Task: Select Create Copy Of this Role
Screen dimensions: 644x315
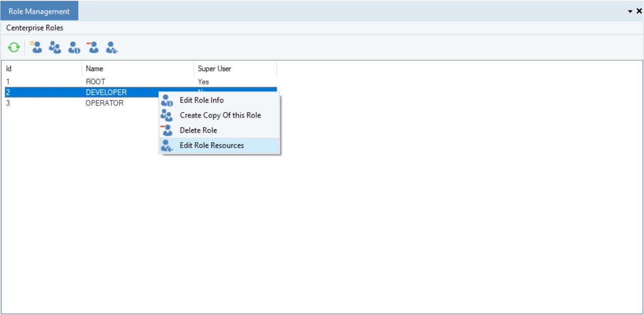Action: pos(220,116)
